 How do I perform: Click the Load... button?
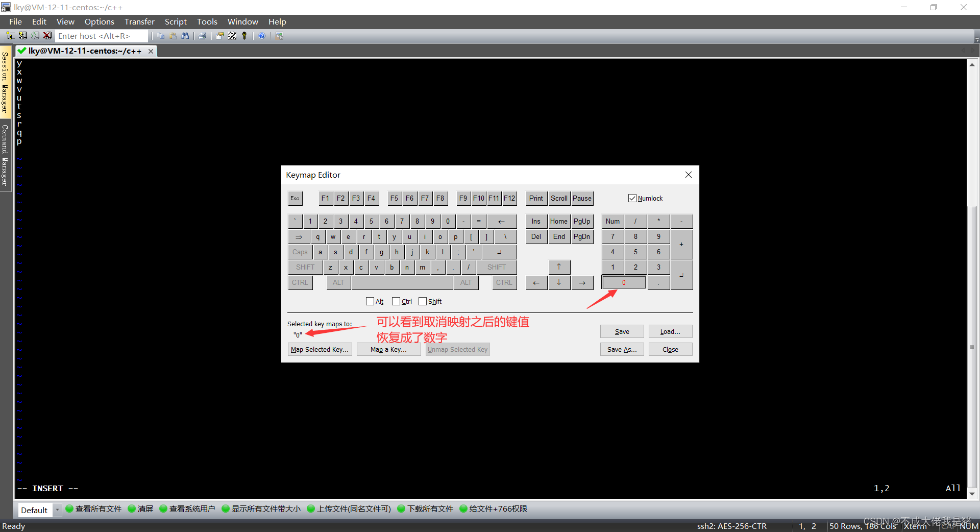[x=670, y=331]
